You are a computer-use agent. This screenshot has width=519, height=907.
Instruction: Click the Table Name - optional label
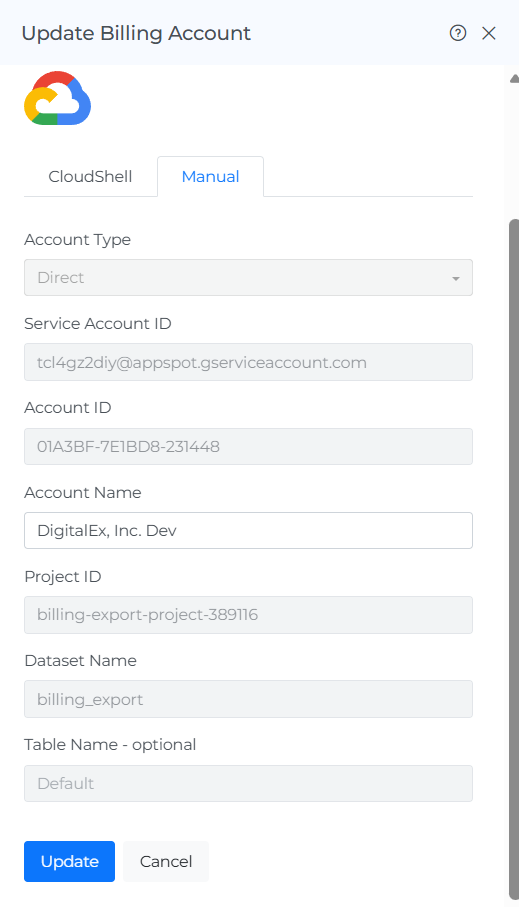click(x=110, y=744)
